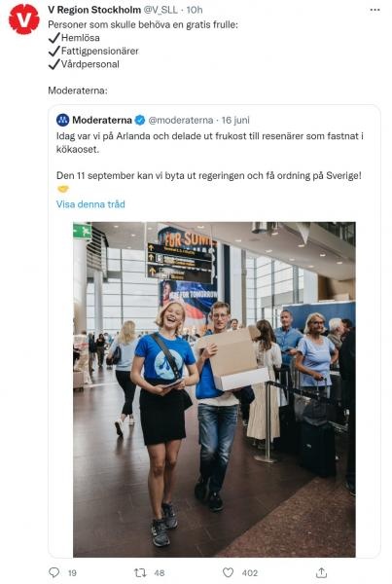Open the @V_SLL handle
This screenshot has width=392, height=584.
[x=160, y=10]
